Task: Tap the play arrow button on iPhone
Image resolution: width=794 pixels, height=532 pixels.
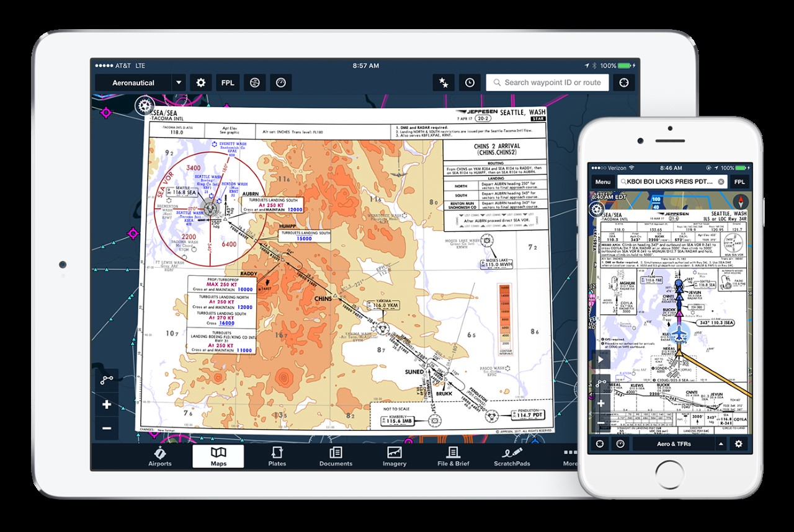Action: 600,360
